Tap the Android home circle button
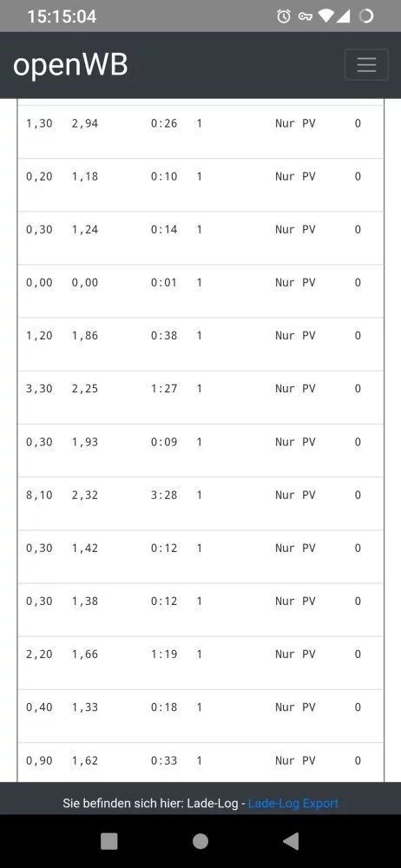The image size is (401, 868). tap(200, 841)
